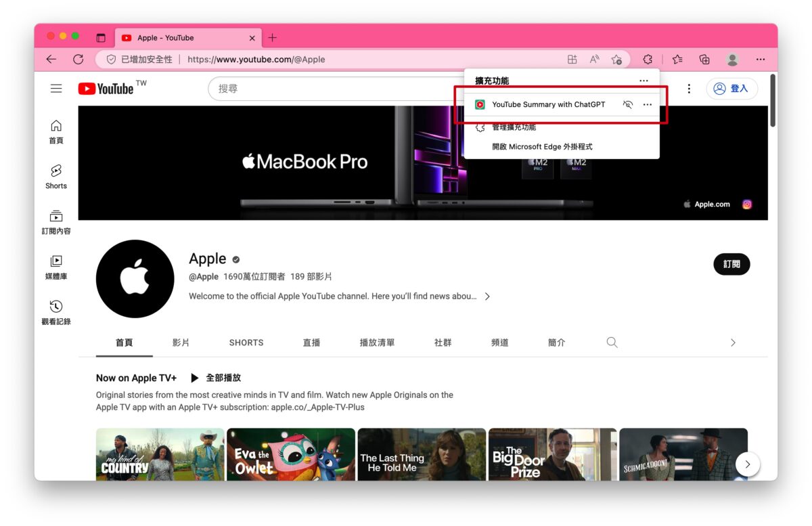Viewport: 812px width, 526px height.
Task: Open Shorts in the sidebar
Action: (56, 177)
